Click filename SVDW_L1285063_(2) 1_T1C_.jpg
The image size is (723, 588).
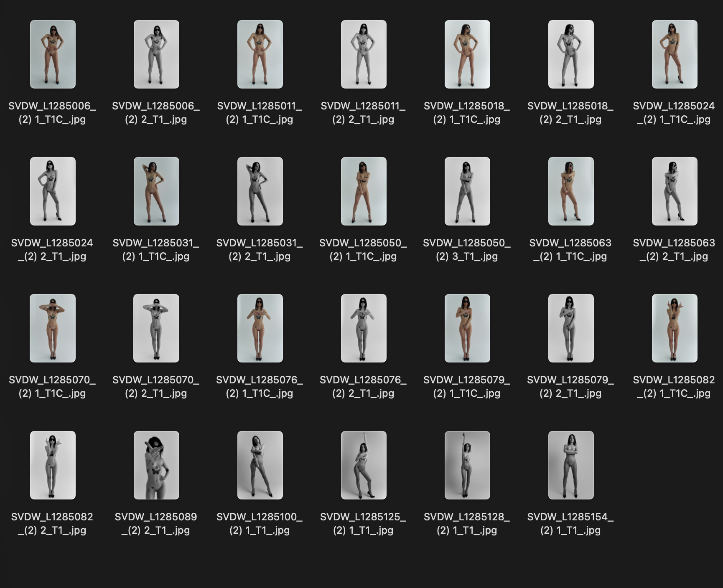570,250
